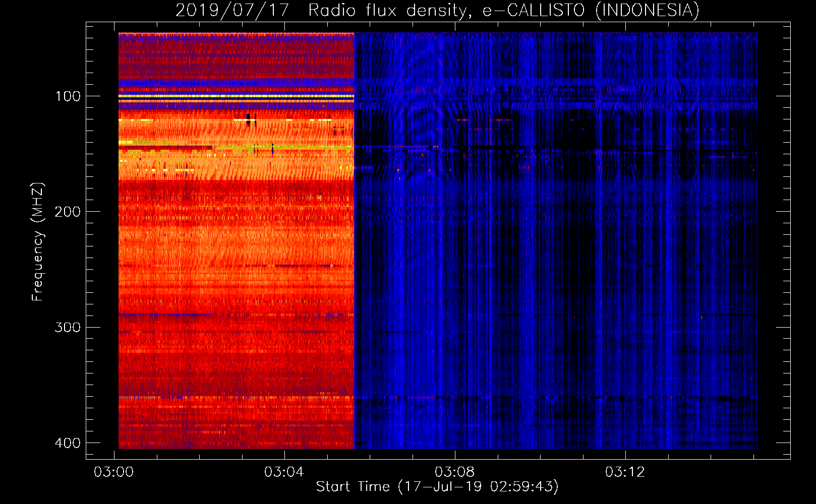Viewport: 816px width, 504px height.
Task: Click the "Frequency (MHZ)" axis label
Action: (x=38, y=241)
